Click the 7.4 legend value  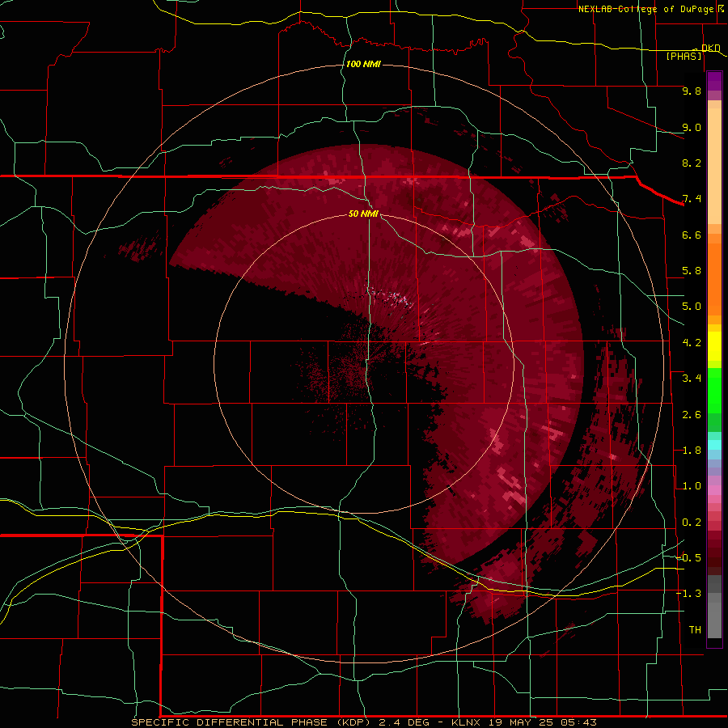[692, 199]
